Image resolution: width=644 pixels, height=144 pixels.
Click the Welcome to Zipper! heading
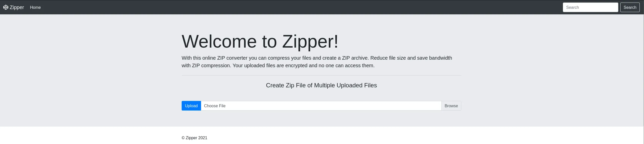pos(260,41)
